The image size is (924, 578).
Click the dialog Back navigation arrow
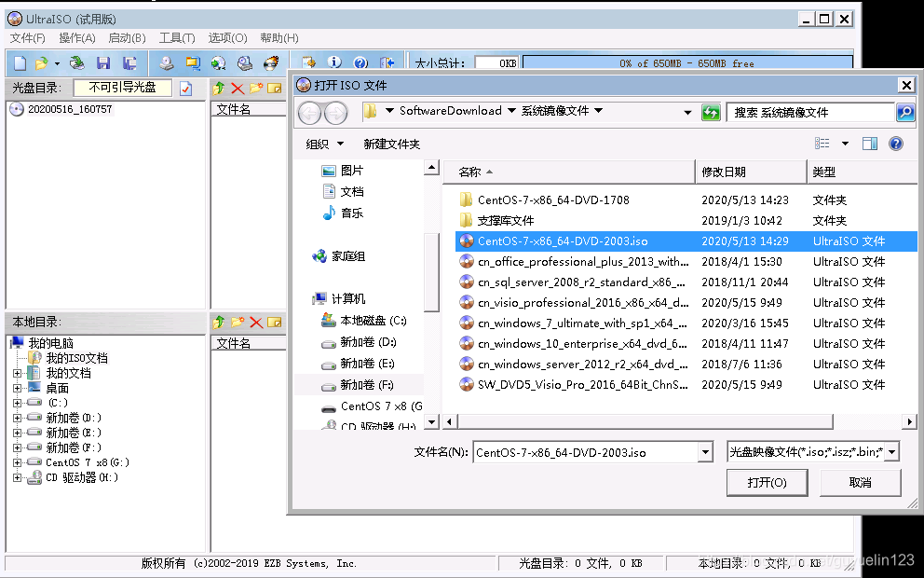[310, 112]
